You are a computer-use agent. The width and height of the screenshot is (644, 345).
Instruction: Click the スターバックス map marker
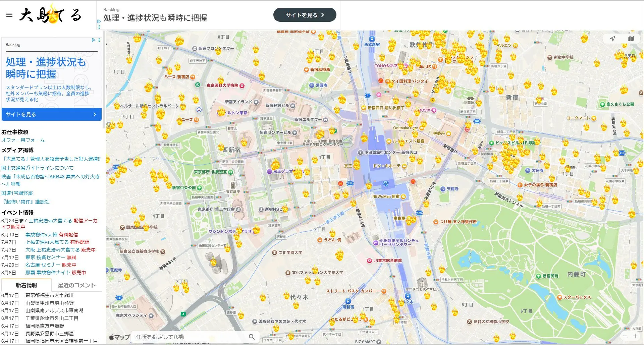[x=559, y=297]
